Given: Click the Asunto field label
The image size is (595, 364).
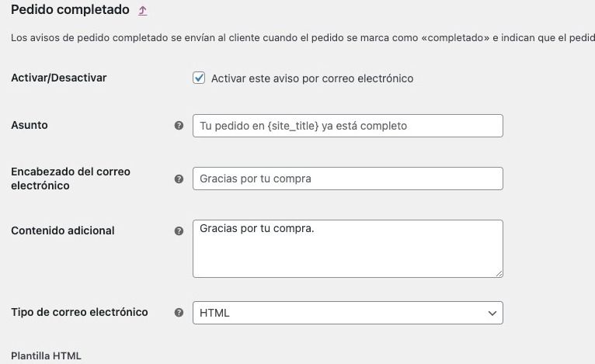Looking at the screenshot, I should [30, 125].
